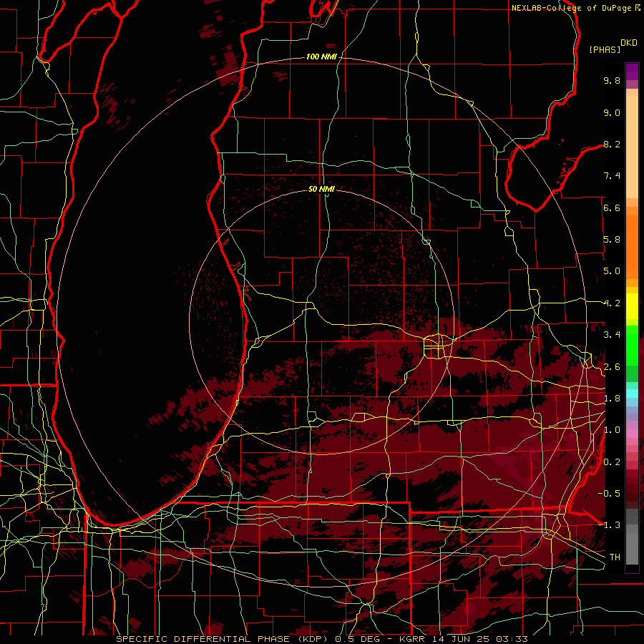Click the 0.2 scale value
644x644 pixels.
(612, 462)
